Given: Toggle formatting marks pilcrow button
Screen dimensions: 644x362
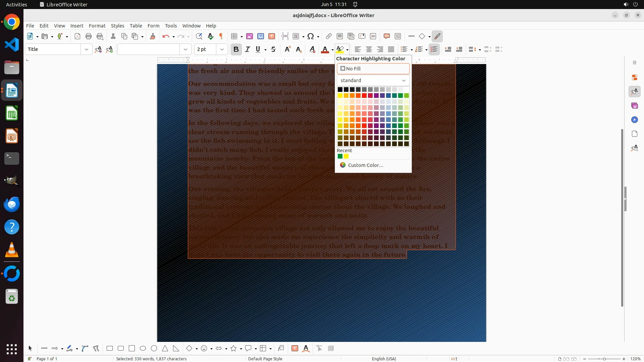Looking at the screenshot, I should [x=221, y=37].
